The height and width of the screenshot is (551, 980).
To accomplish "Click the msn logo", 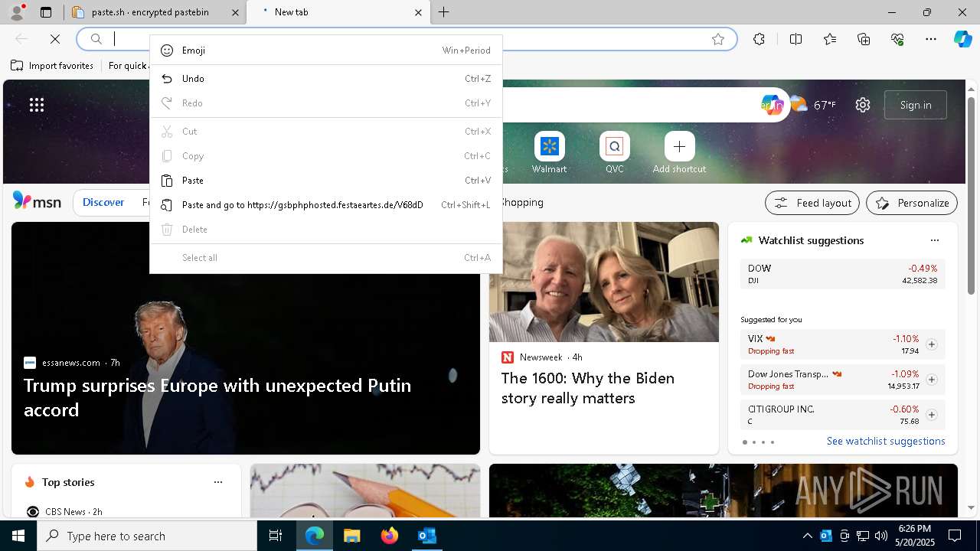I will tap(37, 202).
